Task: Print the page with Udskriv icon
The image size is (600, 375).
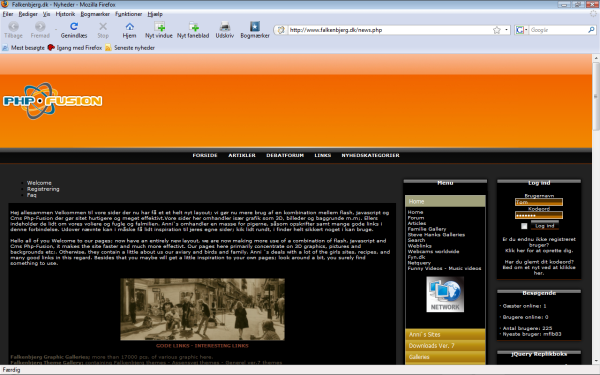Action: [x=225, y=26]
